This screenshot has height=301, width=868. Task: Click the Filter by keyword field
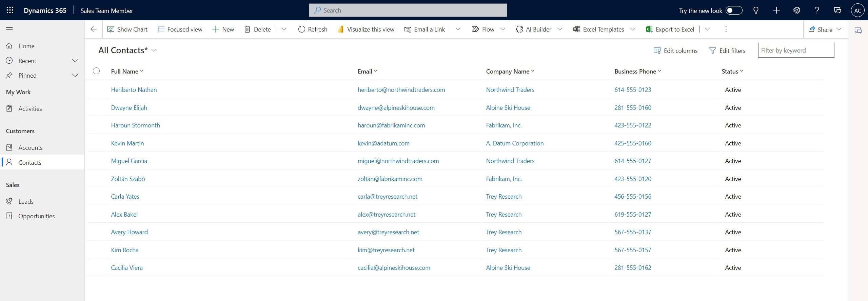(x=796, y=50)
